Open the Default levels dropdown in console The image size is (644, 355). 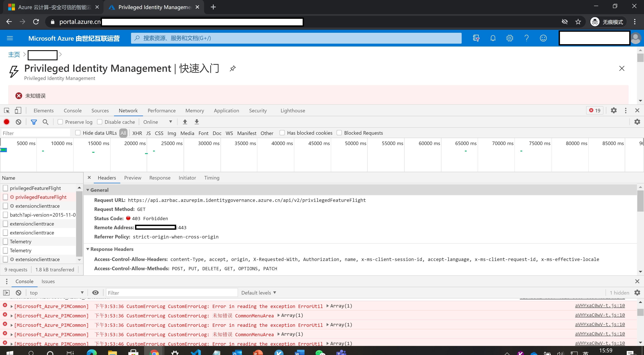[259, 293]
